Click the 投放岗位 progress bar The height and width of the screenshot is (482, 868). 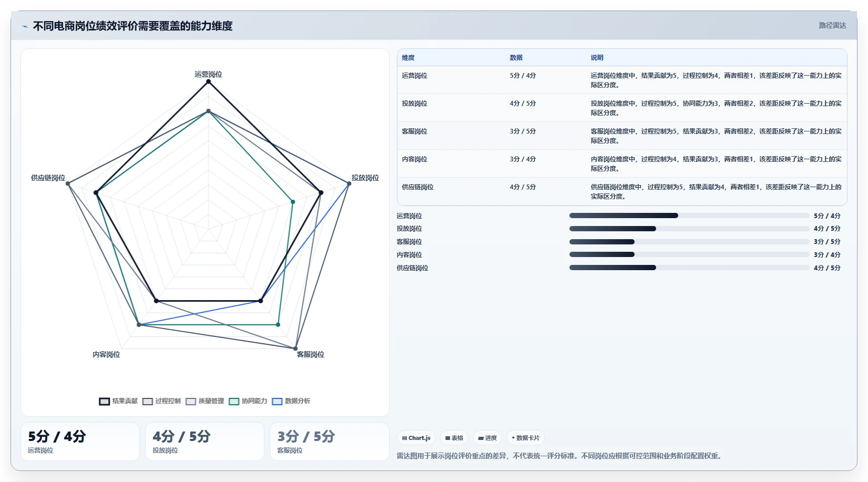click(x=689, y=229)
